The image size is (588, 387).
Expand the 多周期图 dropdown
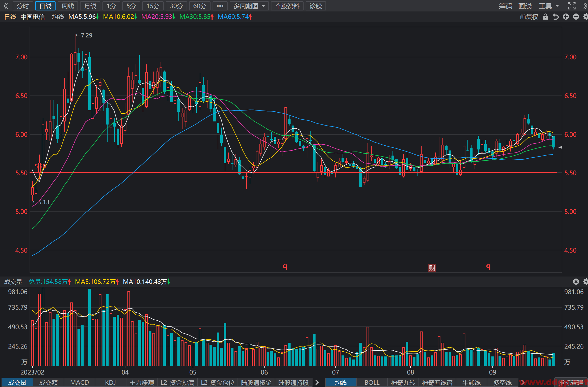tap(249, 6)
